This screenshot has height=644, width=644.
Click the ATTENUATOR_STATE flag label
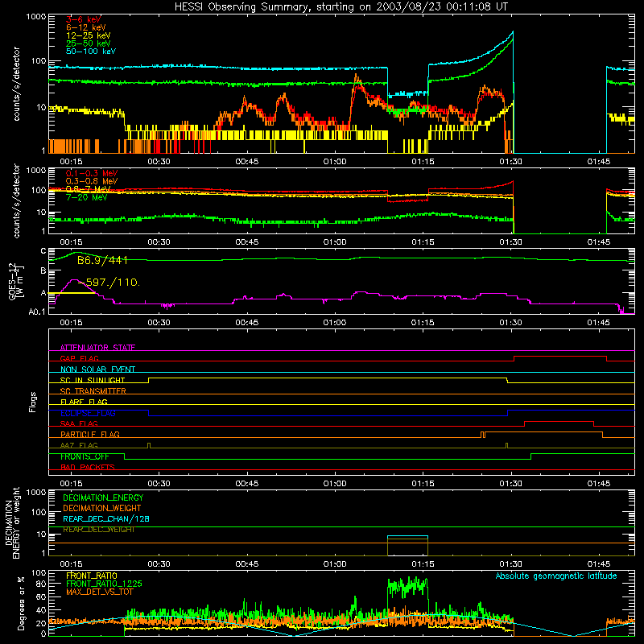click(x=97, y=348)
